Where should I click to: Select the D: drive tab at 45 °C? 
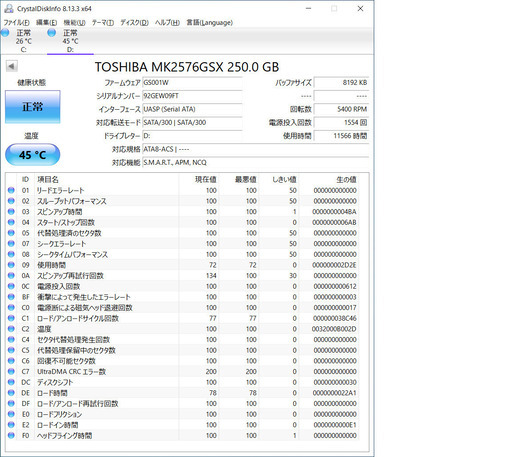click(x=70, y=41)
